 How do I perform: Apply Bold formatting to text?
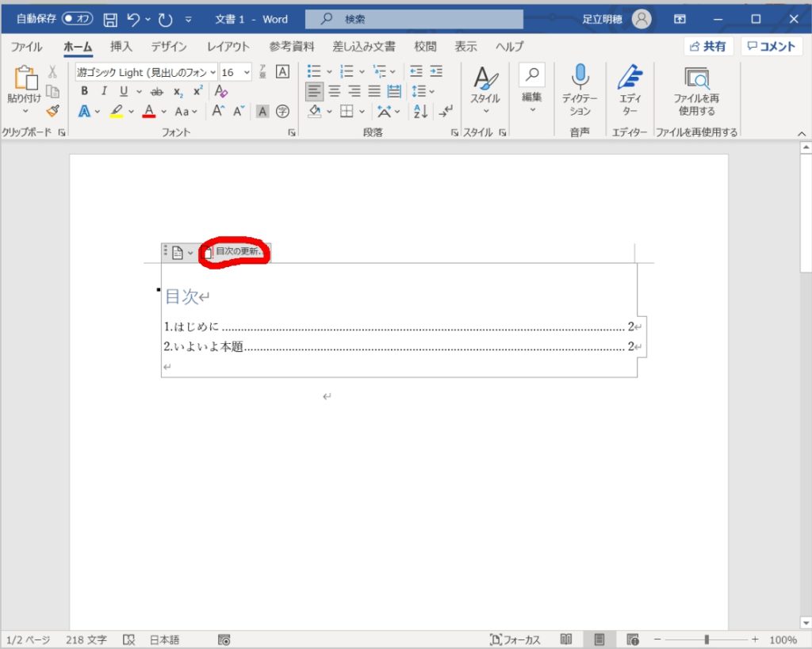tap(85, 91)
